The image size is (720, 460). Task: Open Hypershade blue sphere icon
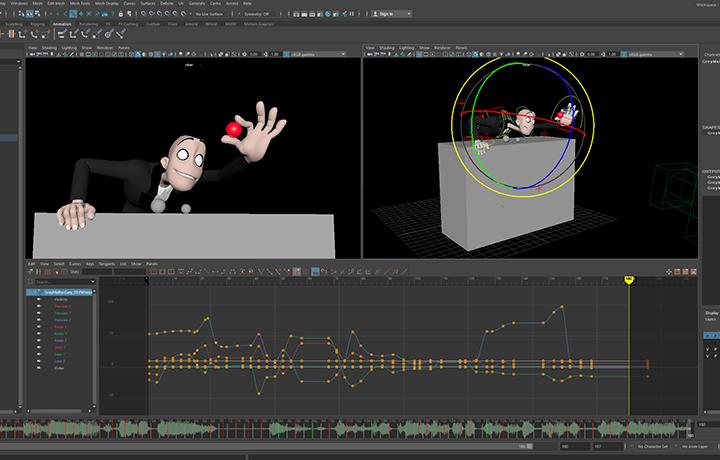(327, 14)
